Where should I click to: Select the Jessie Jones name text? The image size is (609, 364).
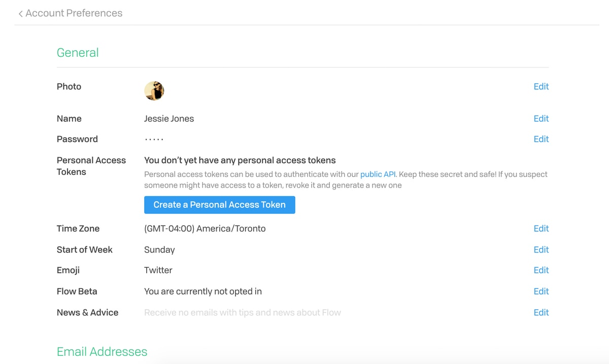click(x=169, y=119)
